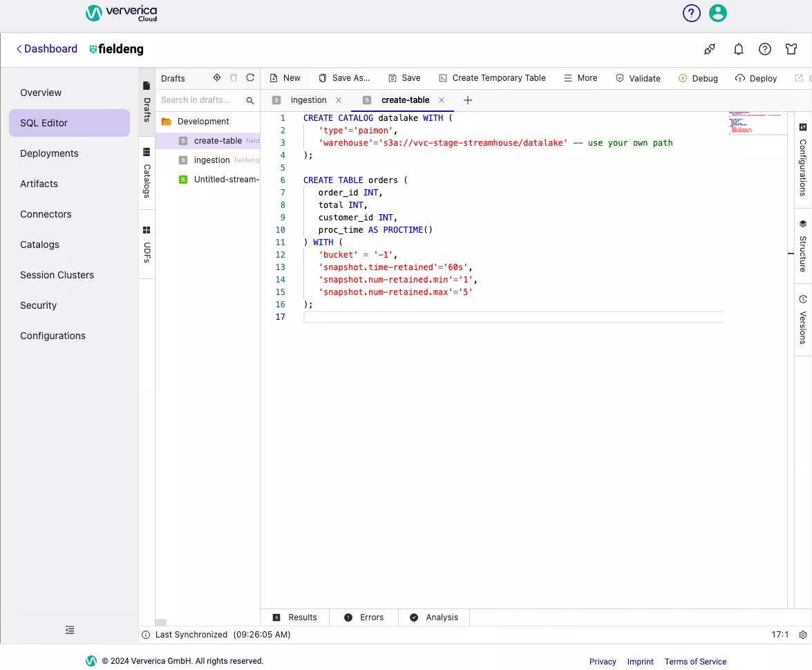The height and width of the screenshot is (670, 812).
Task: Open the Privacy link
Action: click(603, 662)
